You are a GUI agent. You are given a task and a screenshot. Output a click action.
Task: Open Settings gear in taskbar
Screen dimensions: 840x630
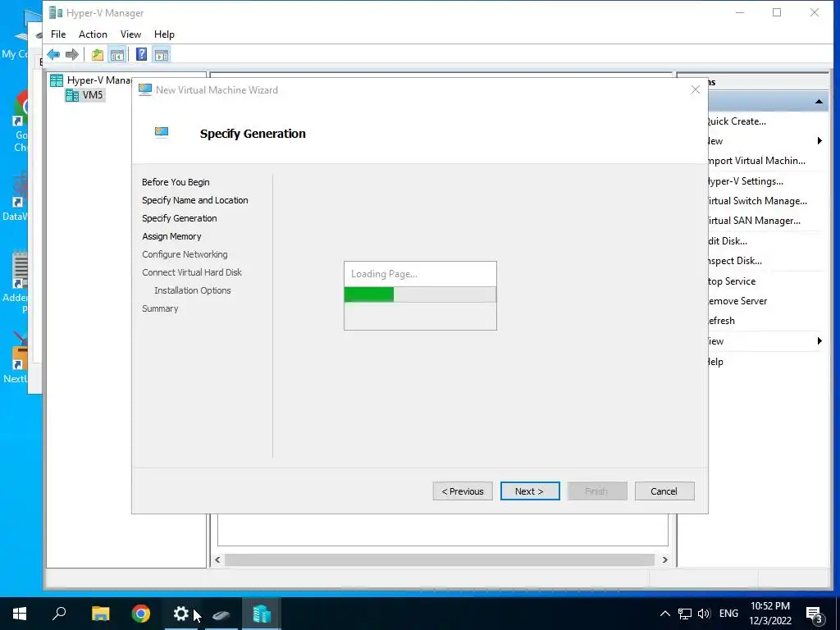[181, 614]
